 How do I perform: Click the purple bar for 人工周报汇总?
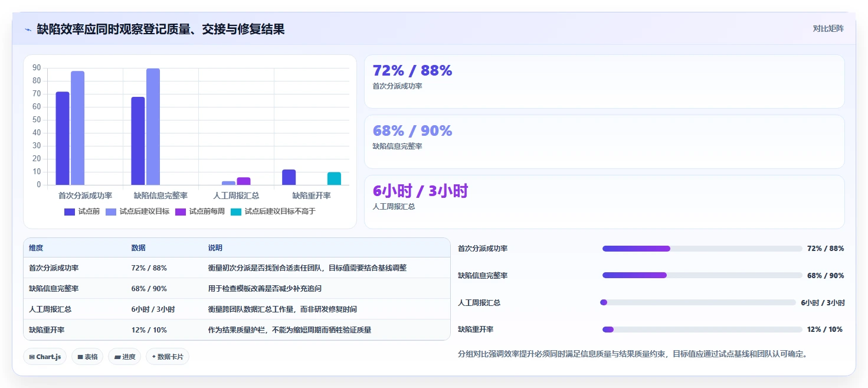coord(244,181)
